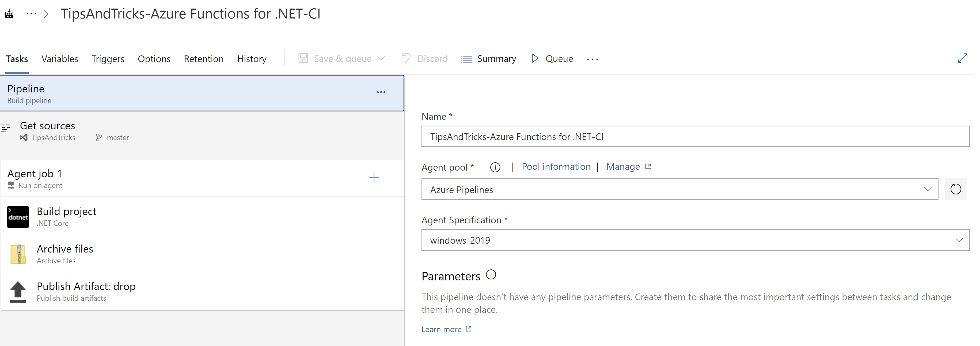Open the toolbar more actions ellipsis
The height and width of the screenshot is (346, 980).
click(x=592, y=59)
